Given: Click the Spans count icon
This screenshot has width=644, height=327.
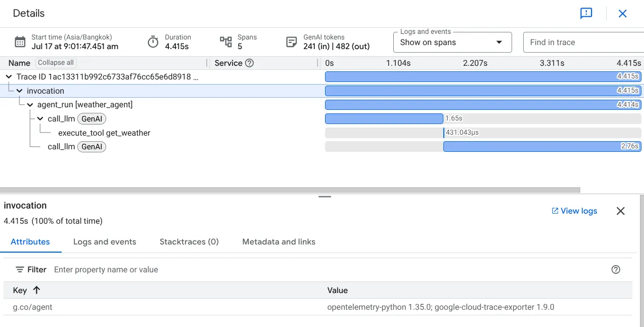Looking at the screenshot, I should 227,42.
